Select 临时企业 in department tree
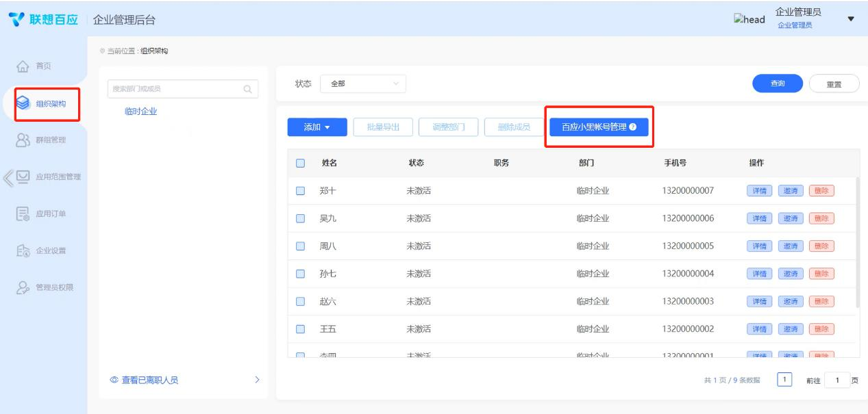This screenshot has height=414, width=868. (x=141, y=112)
